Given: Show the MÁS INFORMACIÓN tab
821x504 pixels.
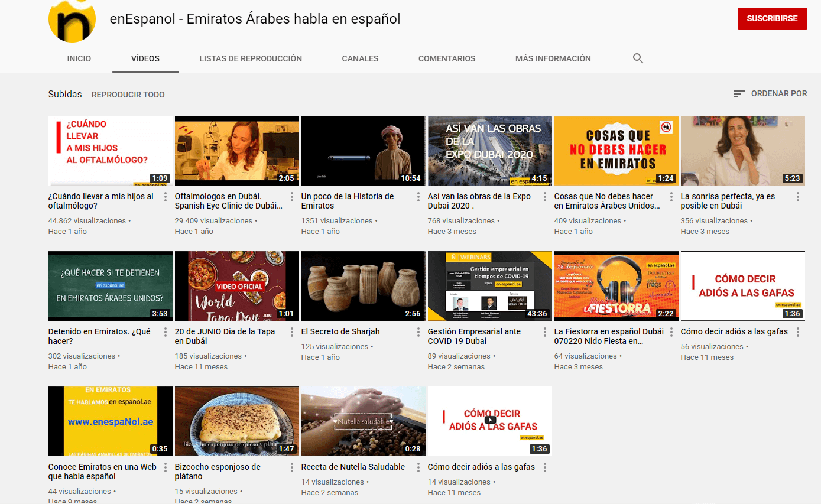Looking at the screenshot, I should [553, 58].
